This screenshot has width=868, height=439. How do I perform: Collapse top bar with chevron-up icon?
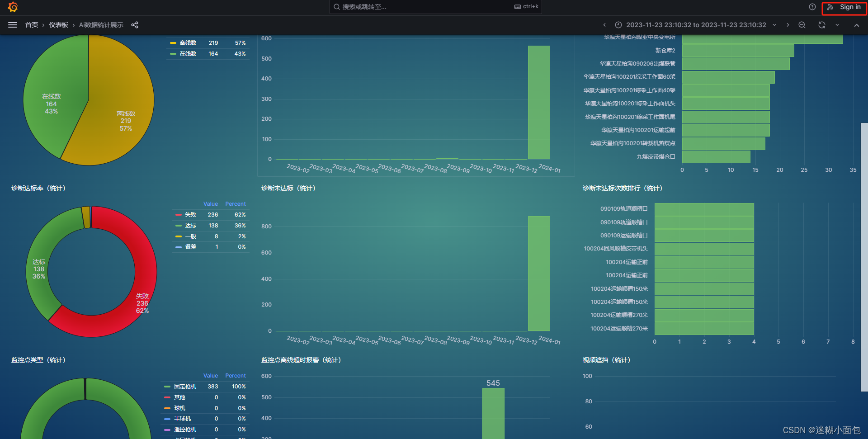point(857,25)
